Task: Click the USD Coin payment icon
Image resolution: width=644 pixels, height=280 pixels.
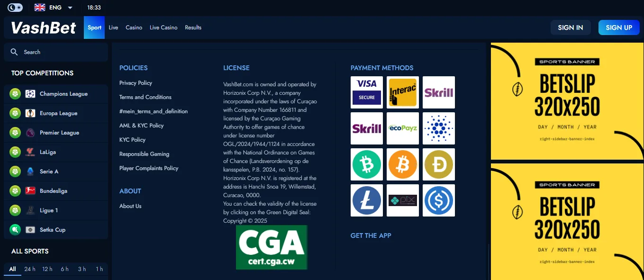Action: coord(439,200)
